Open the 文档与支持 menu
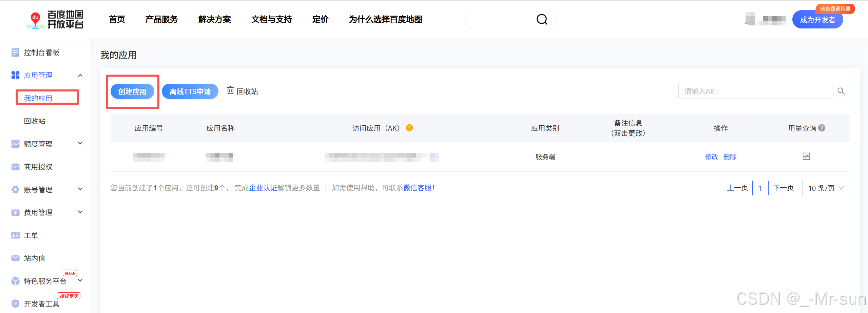The height and width of the screenshot is (313, 868). (x=271, y=19)
